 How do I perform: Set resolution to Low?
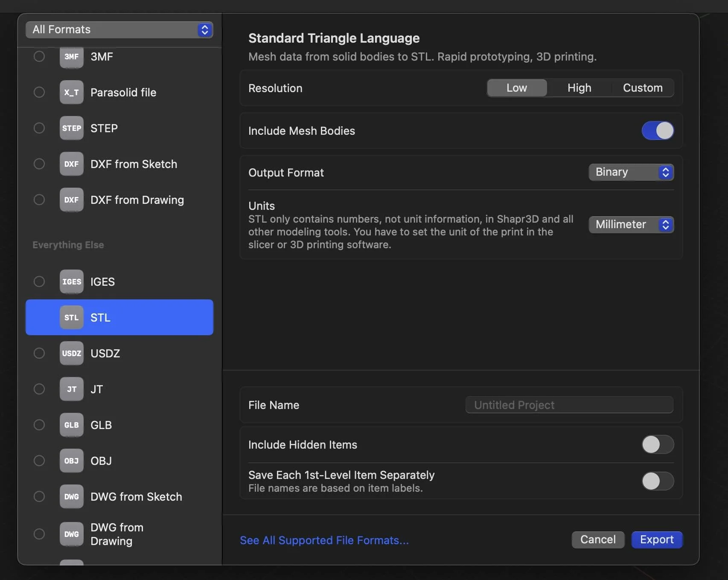point(517,88)
